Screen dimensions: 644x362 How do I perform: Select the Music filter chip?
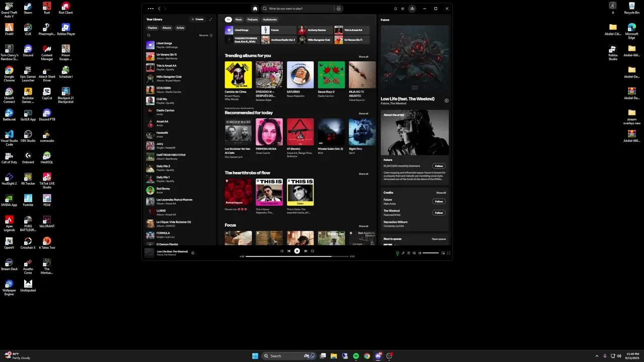[x=239, y=20]
